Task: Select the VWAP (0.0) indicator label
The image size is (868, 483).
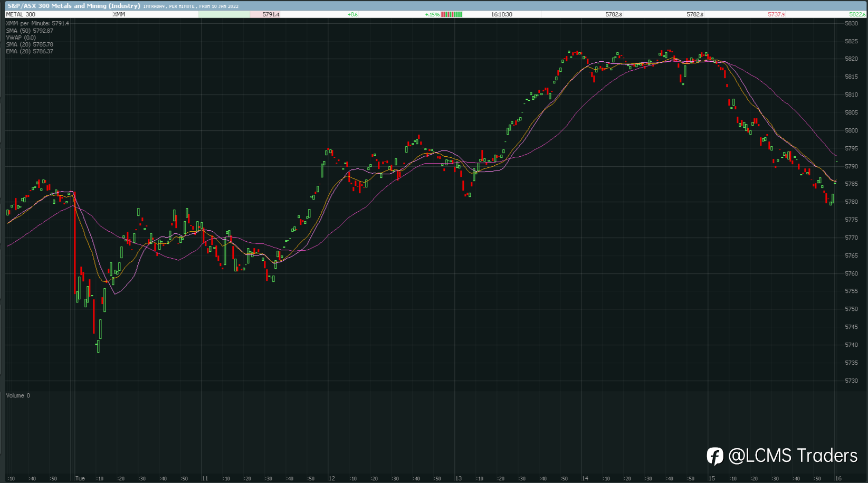Action: (x=21, y=37)
